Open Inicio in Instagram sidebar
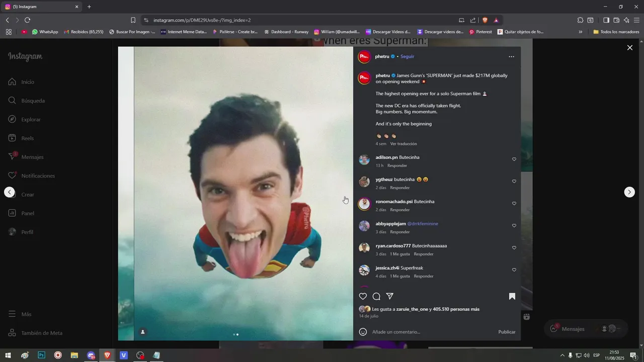The height and width of the screenshot is (362, 644). 22,82
